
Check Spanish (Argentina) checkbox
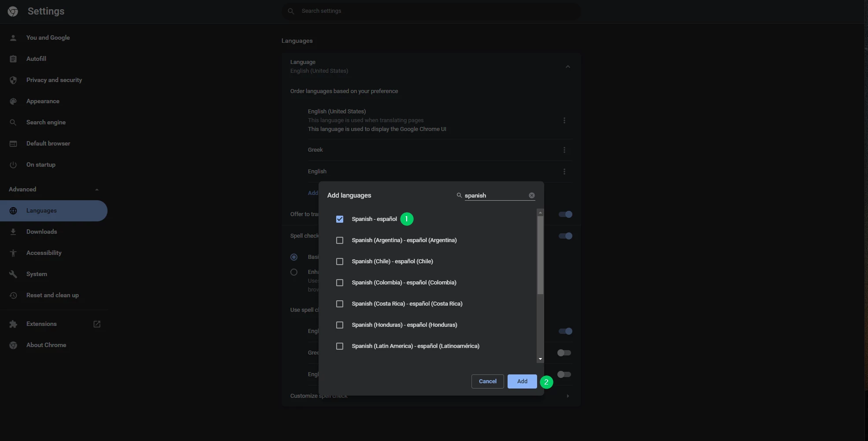pyautogui.click(x=340, y=240)
